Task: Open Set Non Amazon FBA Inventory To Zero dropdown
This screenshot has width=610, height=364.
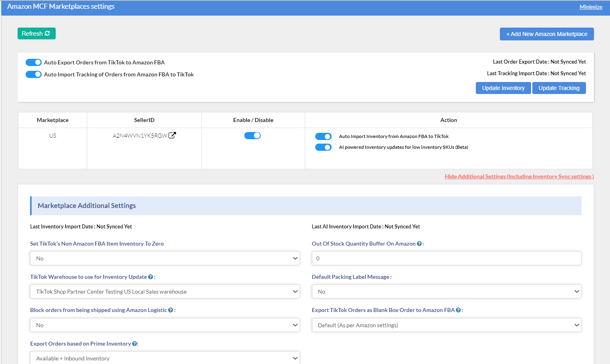Action: pos(165,258)
